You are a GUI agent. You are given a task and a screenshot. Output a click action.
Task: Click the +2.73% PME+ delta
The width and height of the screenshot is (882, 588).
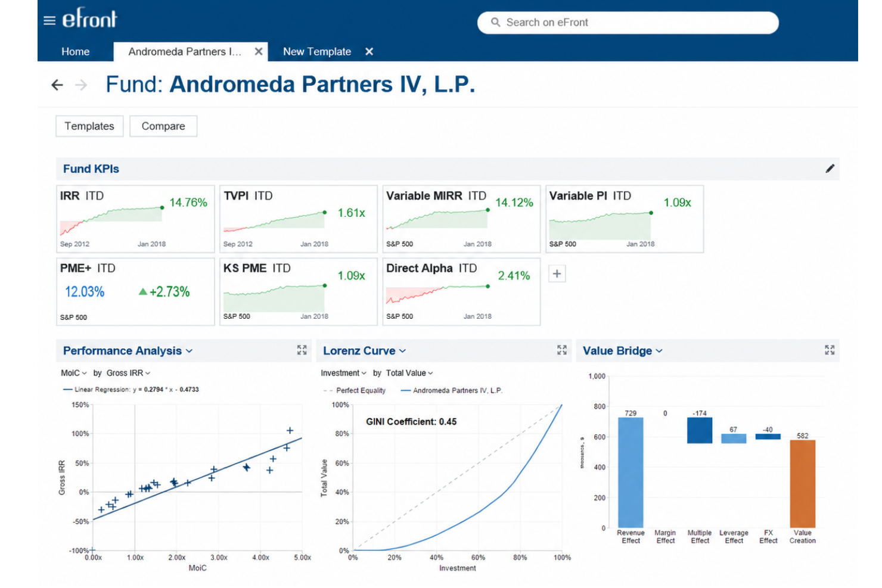coord(164,292)
